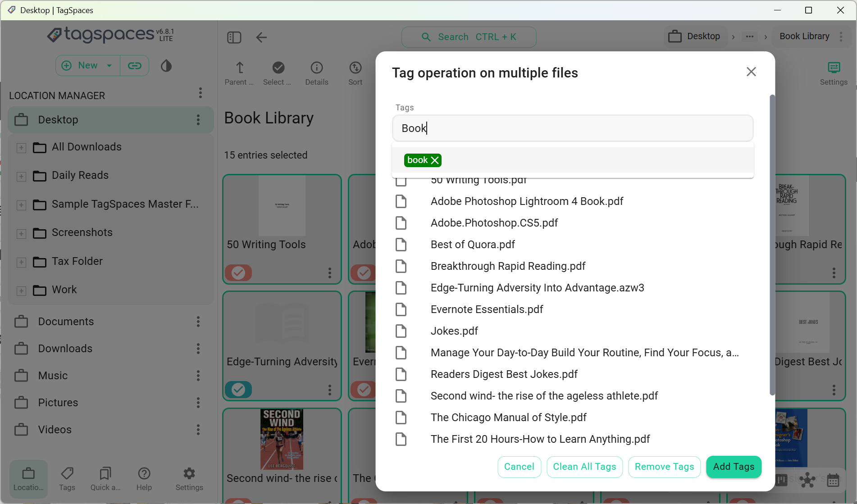Click the Remove Tags button

pyautogui.click(x=664, y=467)
